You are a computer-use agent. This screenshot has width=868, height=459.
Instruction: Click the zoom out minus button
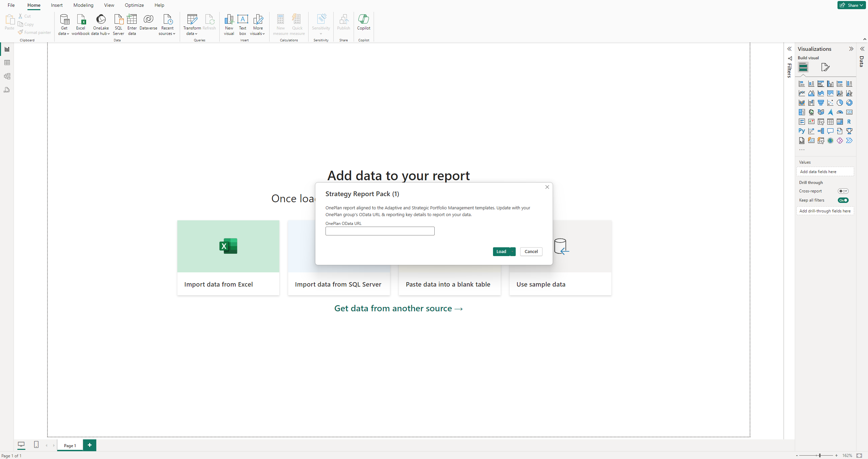tap(797, 456)
